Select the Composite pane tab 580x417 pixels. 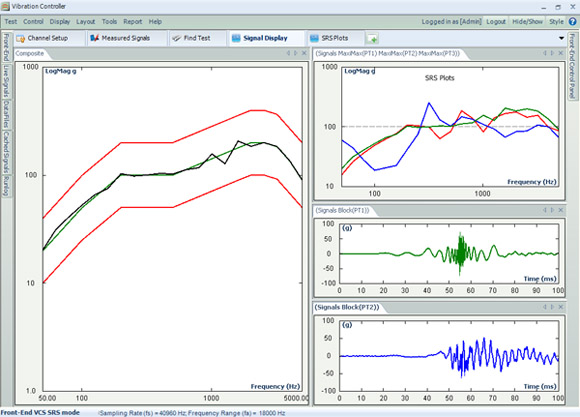30,54
